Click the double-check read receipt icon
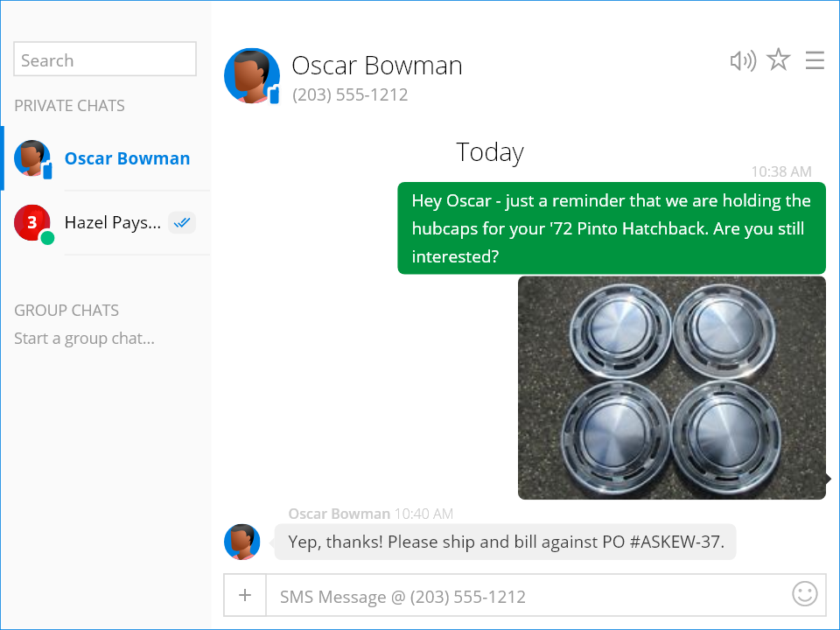This screenshot has height=630, width=840. click(182, 222)
